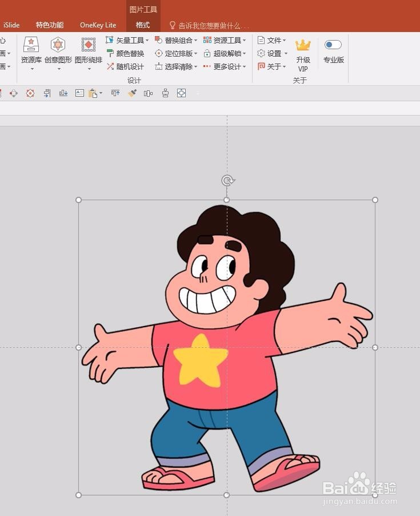Click the left-middle resize handle of picture

tap(78, 347)
